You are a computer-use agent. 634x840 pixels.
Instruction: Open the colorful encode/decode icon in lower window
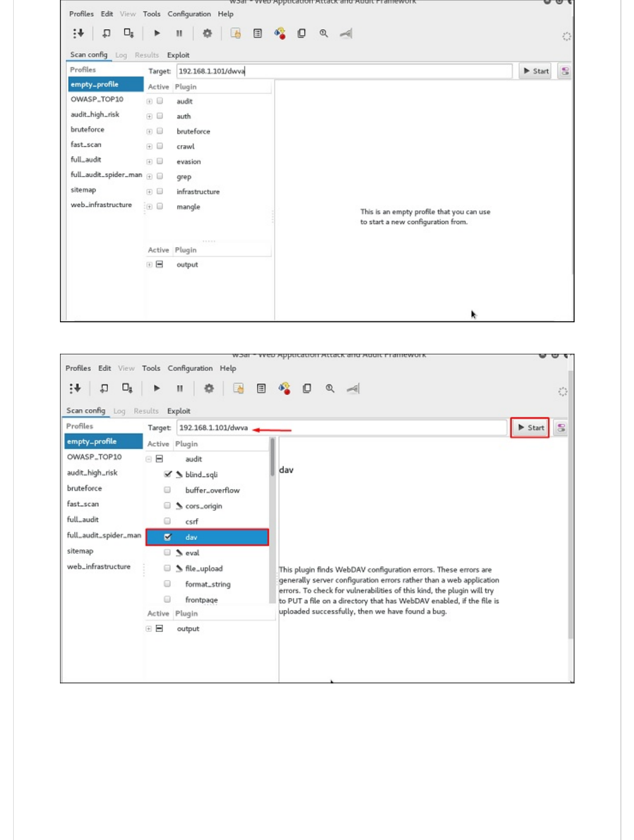pyautogui.click(x=284, y=388)
